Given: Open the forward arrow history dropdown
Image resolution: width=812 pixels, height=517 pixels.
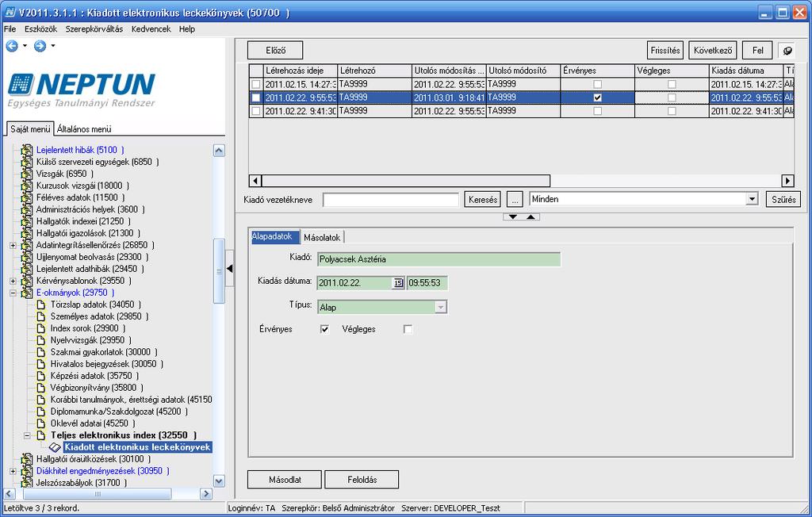Looking at the screenshot, I should click(53, 46).
